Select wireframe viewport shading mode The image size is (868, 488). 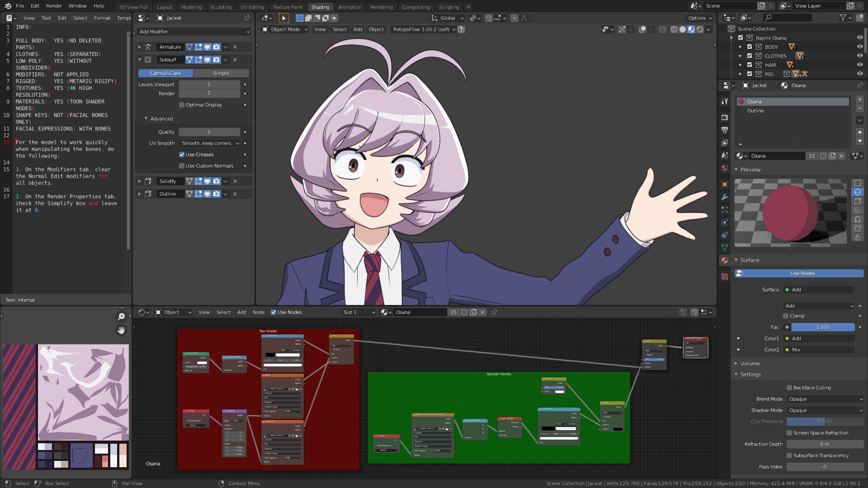[x=674, y=29]
